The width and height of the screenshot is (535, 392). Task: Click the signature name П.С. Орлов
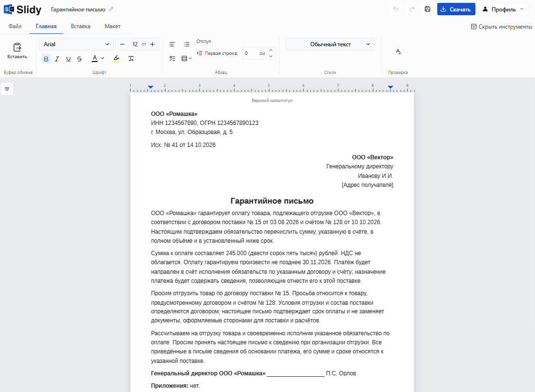pyautogui.click(x=341, y=373)
